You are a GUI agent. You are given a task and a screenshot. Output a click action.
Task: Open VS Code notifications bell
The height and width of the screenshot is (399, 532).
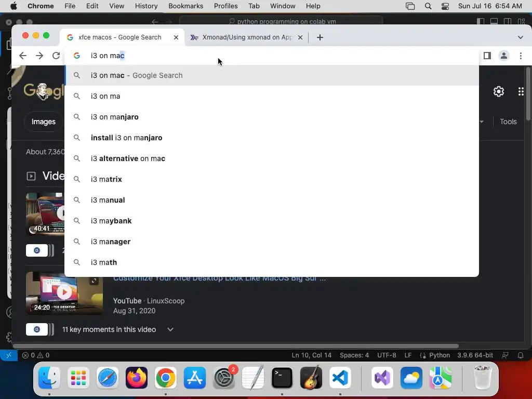(x=521, y=355)
